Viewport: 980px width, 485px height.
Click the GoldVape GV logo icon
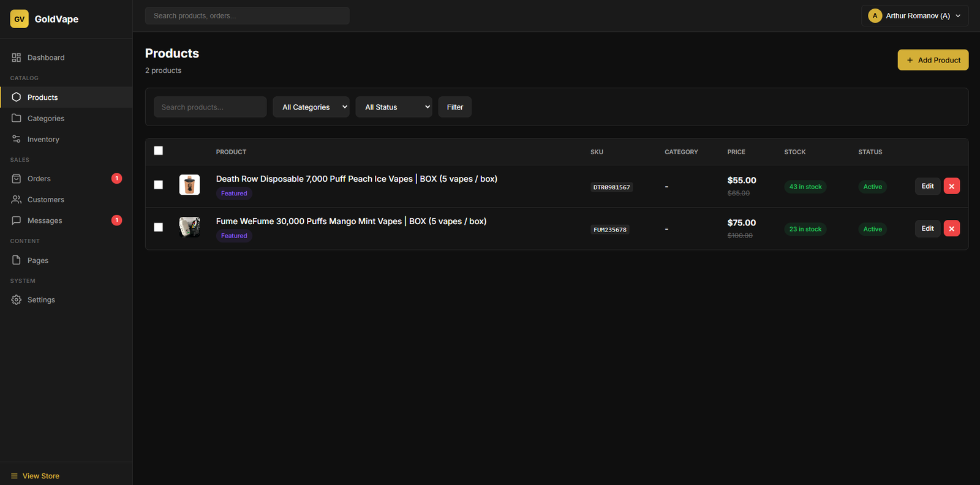point(20,19)
